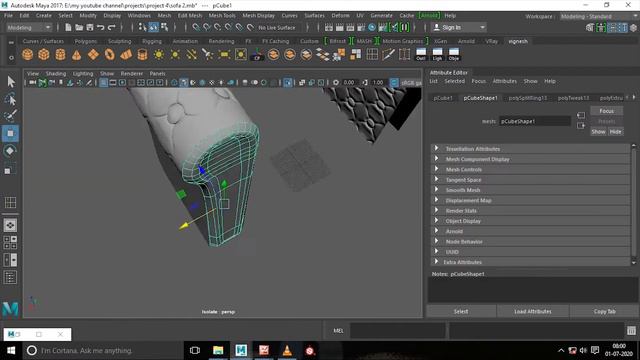Click the mesh name field pCubeShape1
This screenshot has height=360, width=640.
click(535, 121)
